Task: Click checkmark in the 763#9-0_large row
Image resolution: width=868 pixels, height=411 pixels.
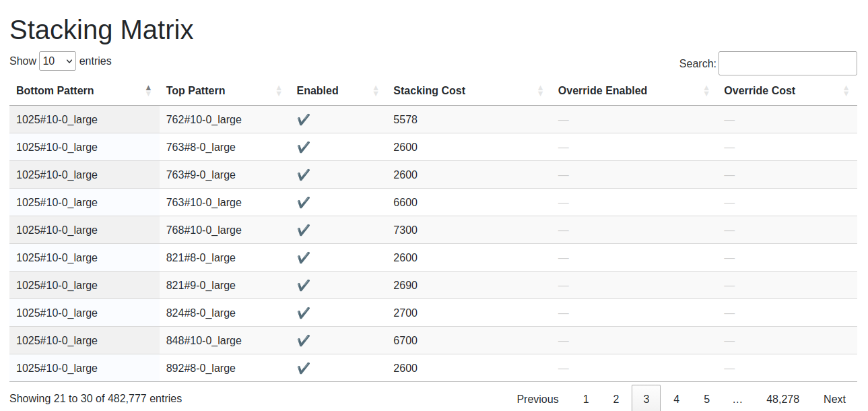Action: (x=304, y=175)
